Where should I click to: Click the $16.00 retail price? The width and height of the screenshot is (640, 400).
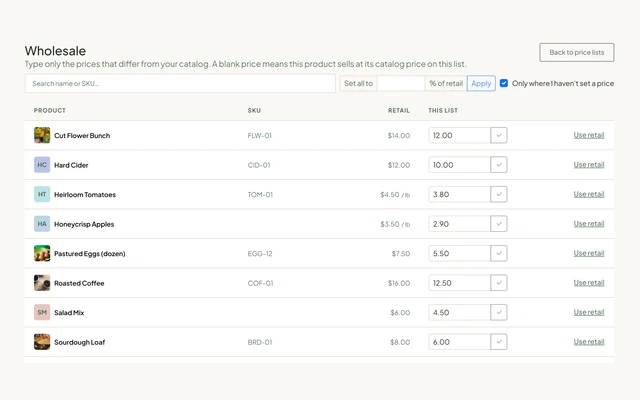(399, 283)
